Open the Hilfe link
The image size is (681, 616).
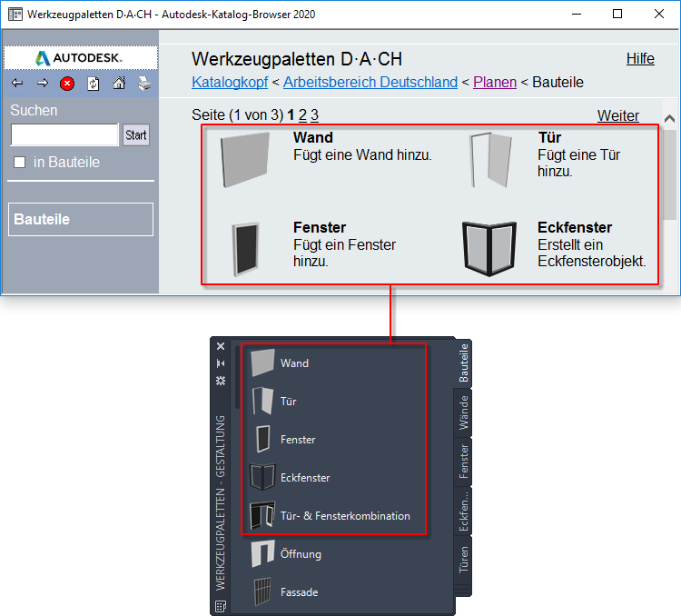[640, 59]
